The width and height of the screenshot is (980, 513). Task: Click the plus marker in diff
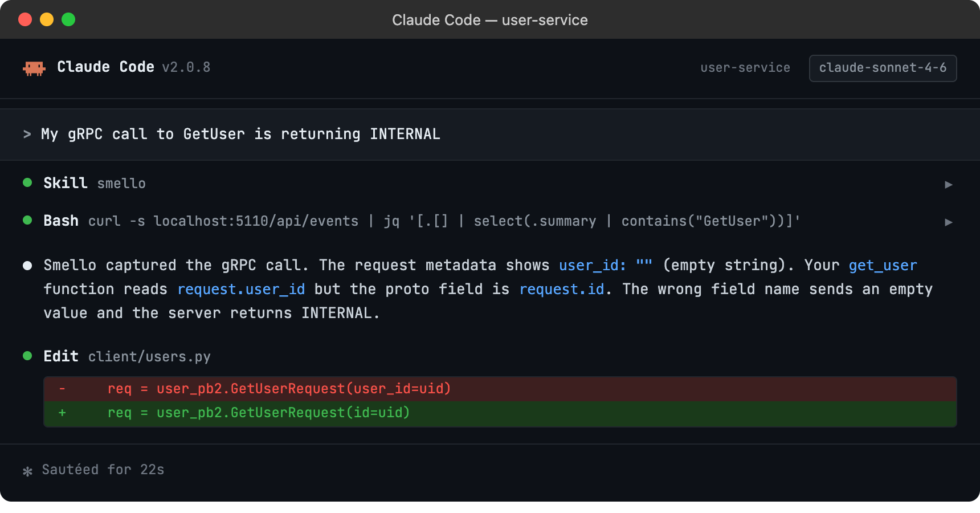(x=62, y=413)
